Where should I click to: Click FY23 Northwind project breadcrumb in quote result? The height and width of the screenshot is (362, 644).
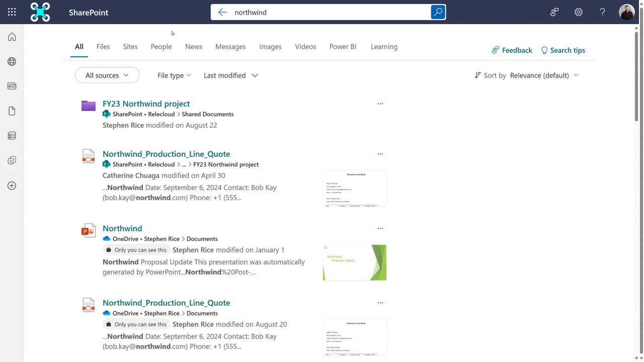(x=226, y=164)
